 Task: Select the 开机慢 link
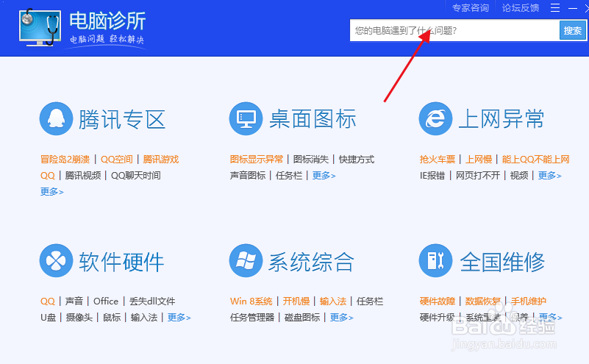(x=296, y=301)
